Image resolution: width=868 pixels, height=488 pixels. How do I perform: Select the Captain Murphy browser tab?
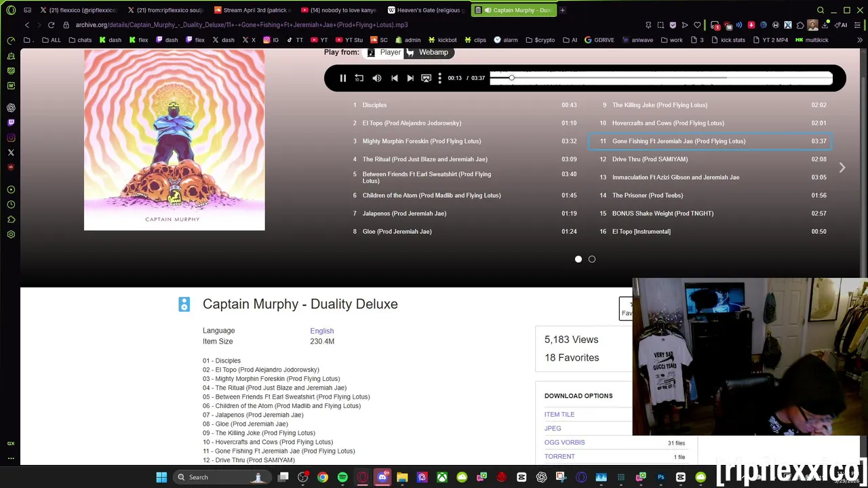pos(514,10)
